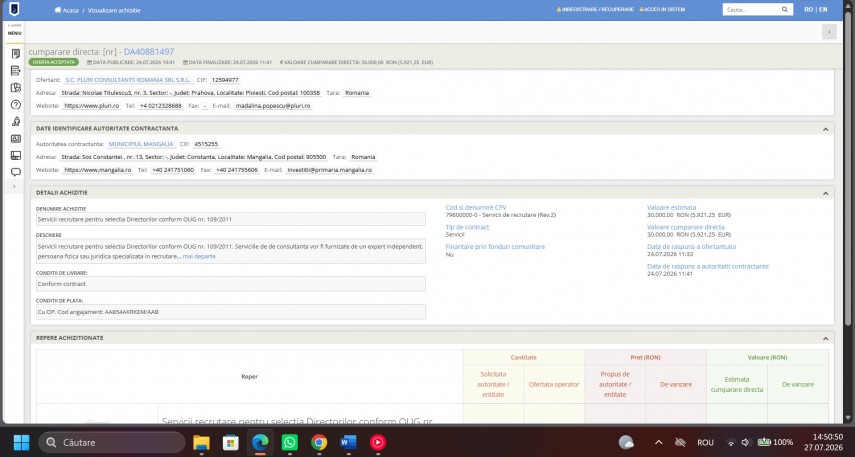Click the search magnifier icon
855x457 pixels.
pyautogui.click(x=785, y=9)
